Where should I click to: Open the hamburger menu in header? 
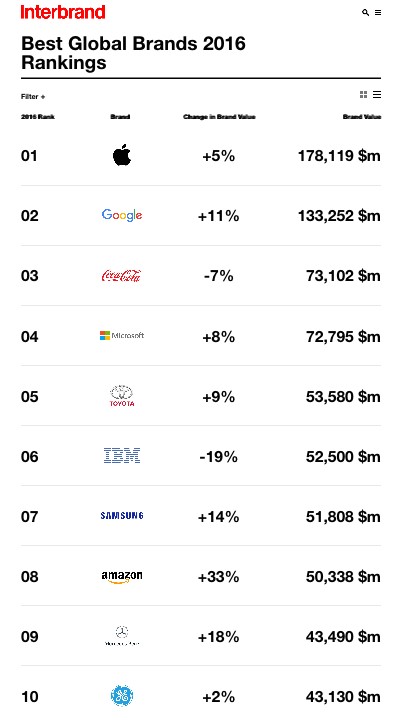(x=378, y=12)
